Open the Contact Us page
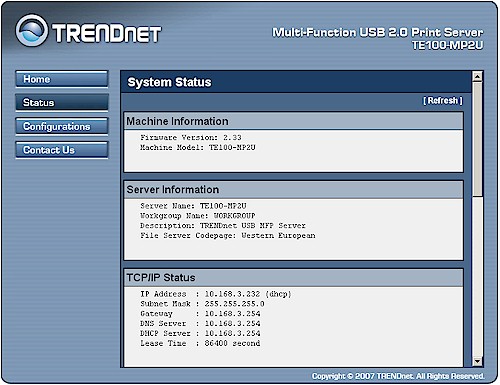Image resolution: width=500 pixels, height=385 pixels. (x=62, y=150)
